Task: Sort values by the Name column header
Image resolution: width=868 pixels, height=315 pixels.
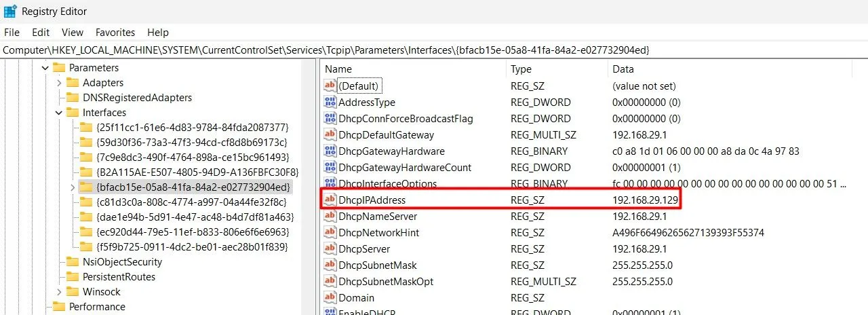Action: point(413,69)
